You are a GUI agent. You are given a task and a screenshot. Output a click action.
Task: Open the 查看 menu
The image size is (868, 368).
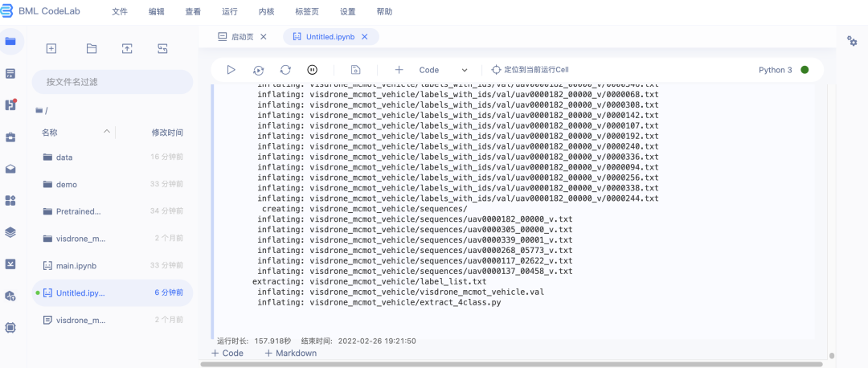[193, 11]
